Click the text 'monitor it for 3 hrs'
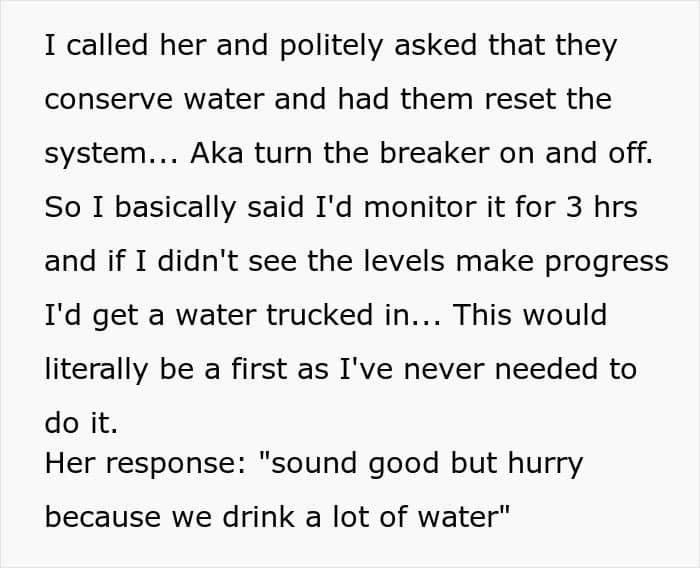 click(500, 207)
